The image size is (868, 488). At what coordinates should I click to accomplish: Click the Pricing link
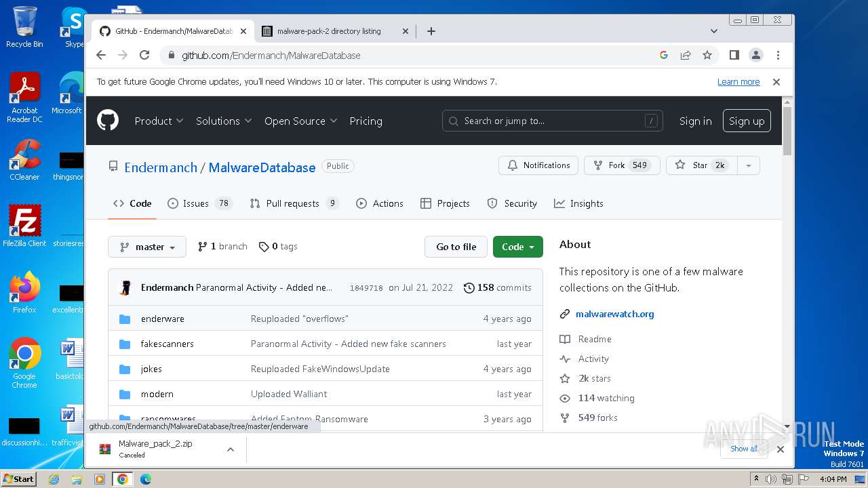coord(366,121)
